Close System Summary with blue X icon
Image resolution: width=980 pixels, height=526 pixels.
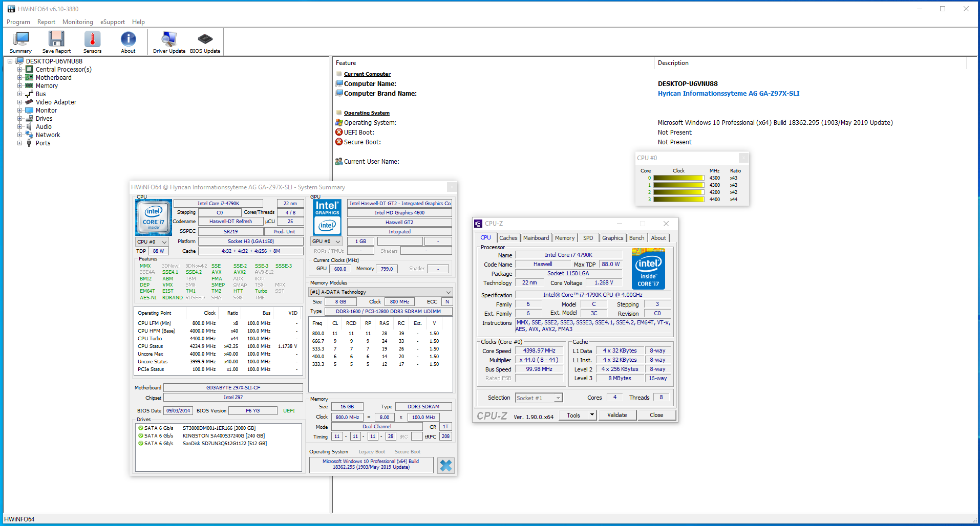(x=446, y=465)
